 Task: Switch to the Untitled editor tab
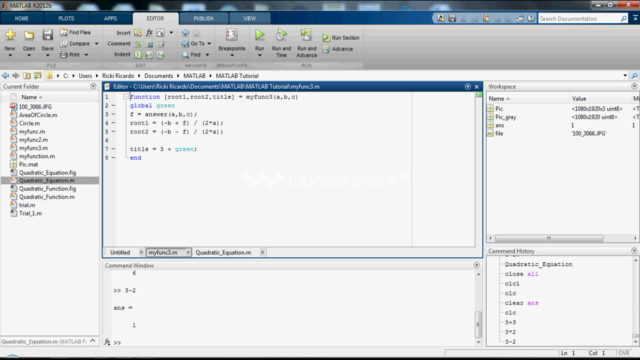tap(120, 252)
